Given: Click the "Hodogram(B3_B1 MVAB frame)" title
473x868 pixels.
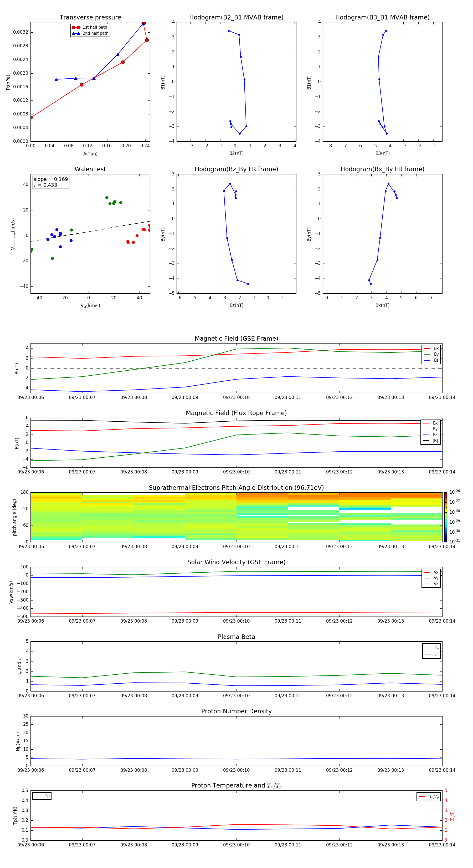Looking at the screenshot, I should (382, 18).
